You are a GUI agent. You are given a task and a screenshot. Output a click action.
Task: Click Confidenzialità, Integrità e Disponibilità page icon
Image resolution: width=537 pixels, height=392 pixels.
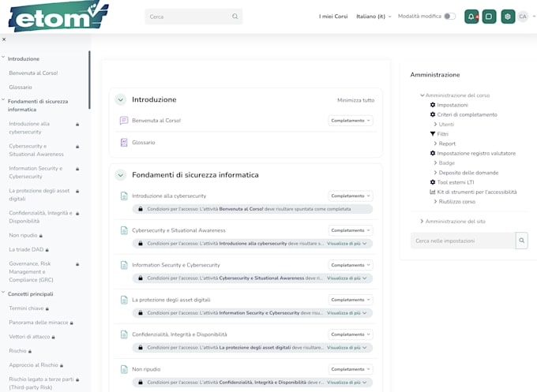124,334
